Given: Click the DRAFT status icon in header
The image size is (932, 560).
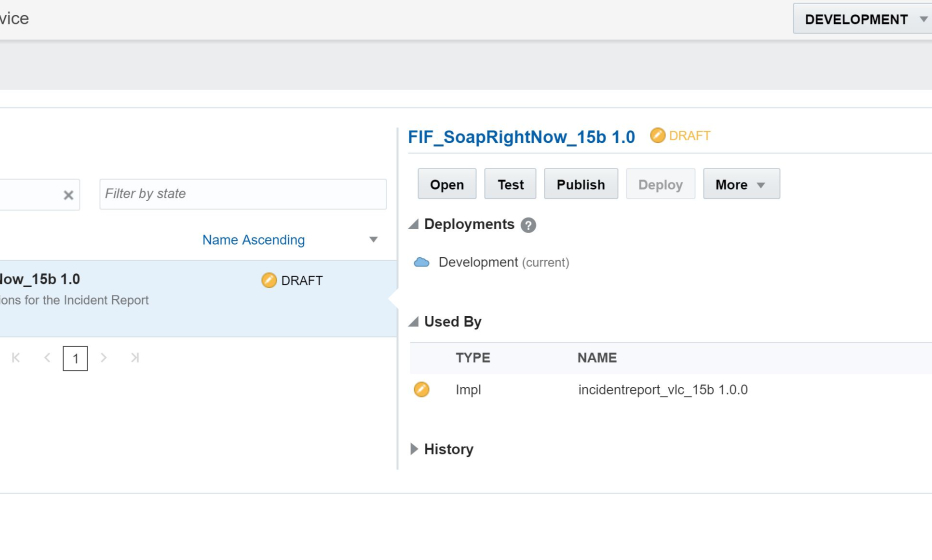Looking at the screenshot, I should point(657,136).
